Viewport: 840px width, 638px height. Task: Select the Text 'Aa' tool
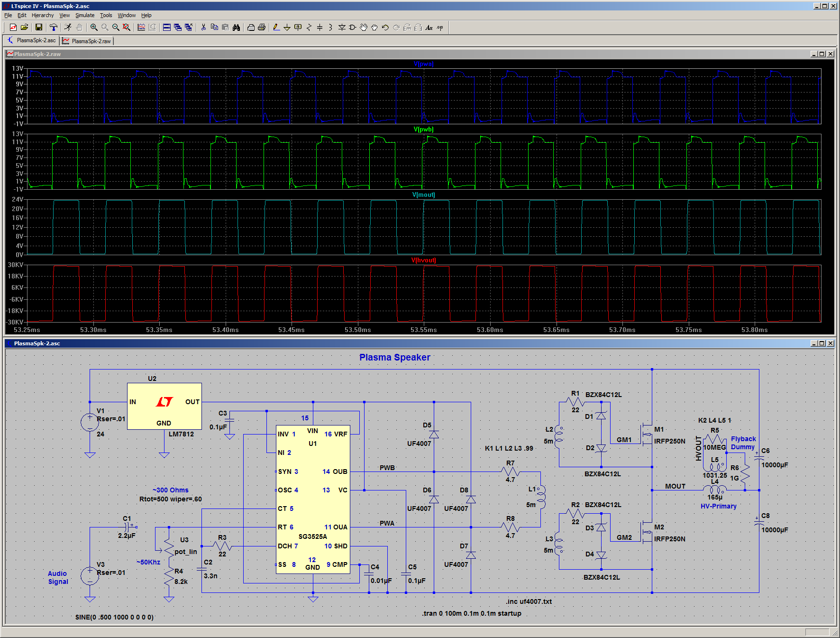click(x=429, y=28)
